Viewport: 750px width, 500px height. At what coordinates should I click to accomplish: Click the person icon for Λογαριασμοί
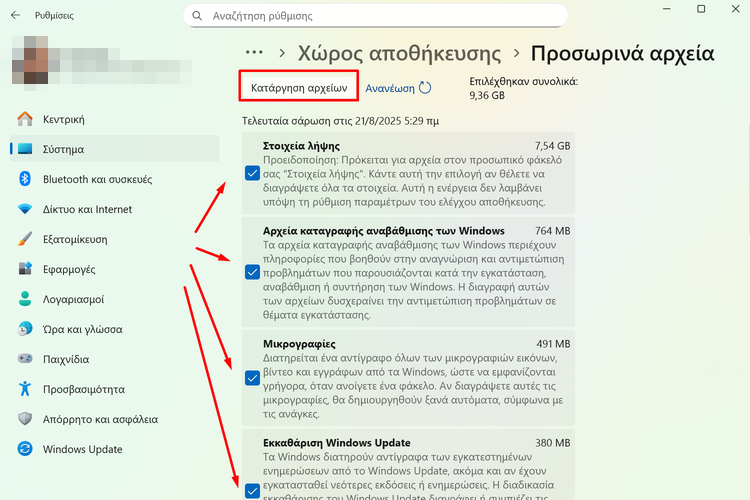click(x=25, y=299)
